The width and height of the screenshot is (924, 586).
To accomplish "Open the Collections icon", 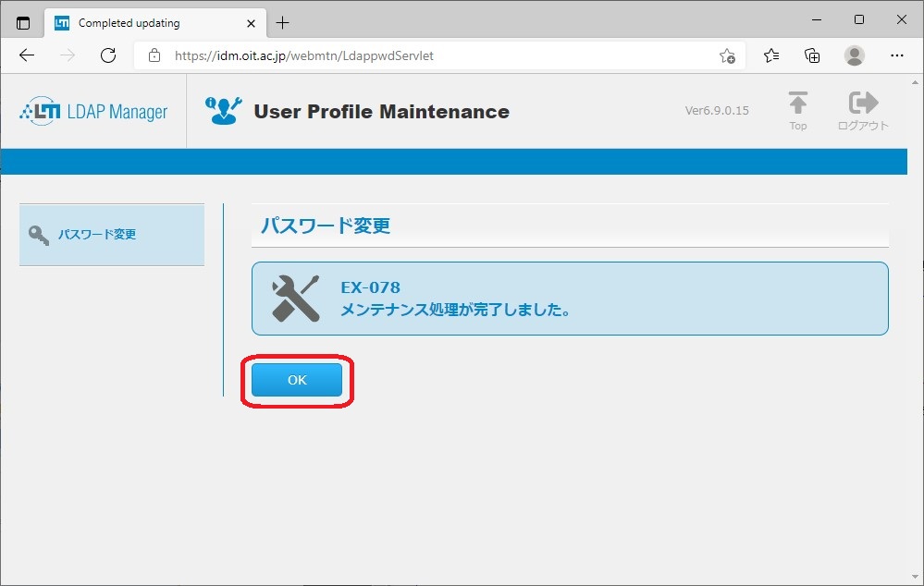I will (812, 55).
